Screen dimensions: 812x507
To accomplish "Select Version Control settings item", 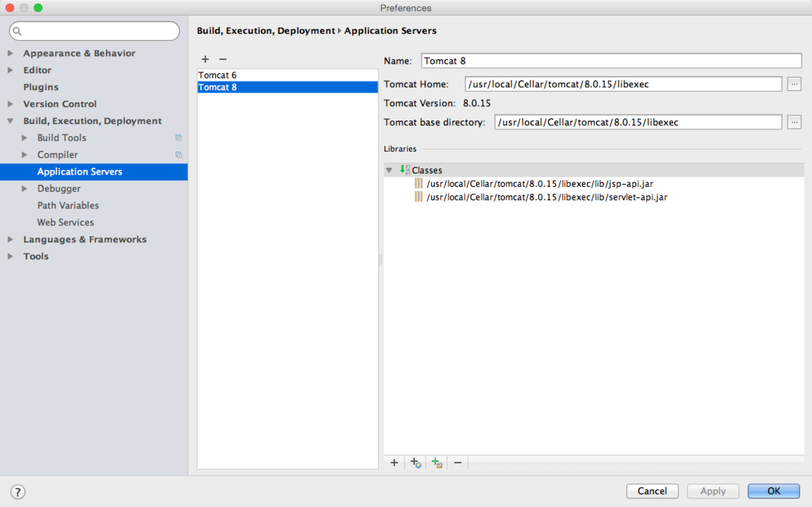I will (60, 104).
